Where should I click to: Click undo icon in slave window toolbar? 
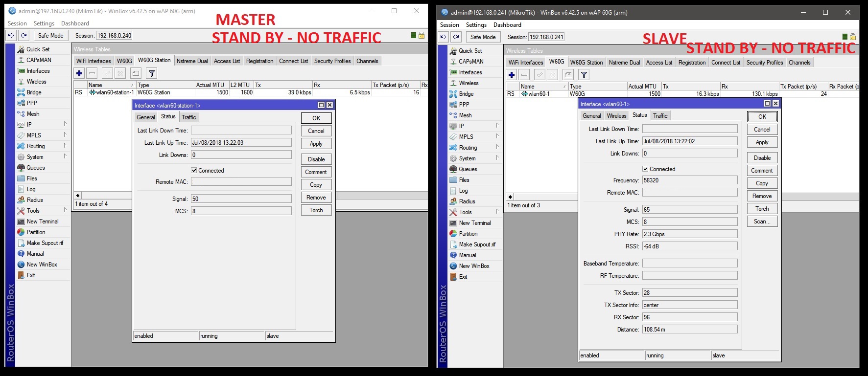tap(443, 37)
